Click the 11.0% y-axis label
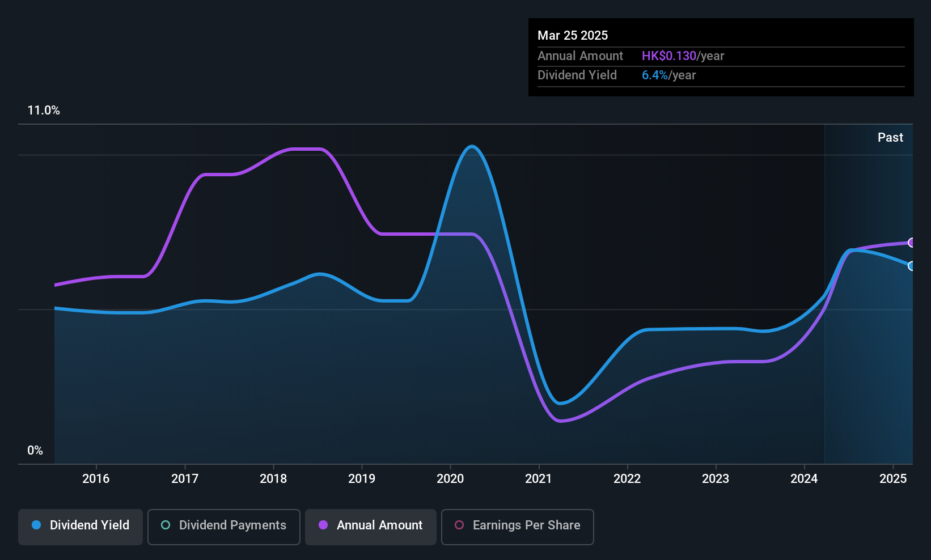931x560 pixels. [x=44, y=111]
